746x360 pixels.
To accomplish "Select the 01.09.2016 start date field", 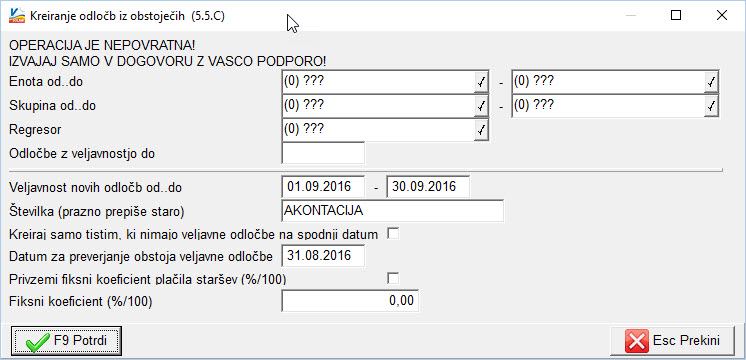I will 324,187.
